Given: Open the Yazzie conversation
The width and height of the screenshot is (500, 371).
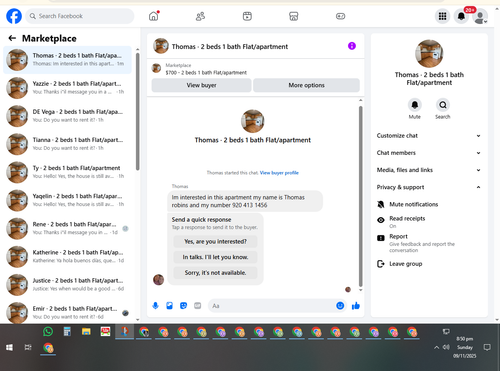Looking at the screenshot, I should [67, 88].
